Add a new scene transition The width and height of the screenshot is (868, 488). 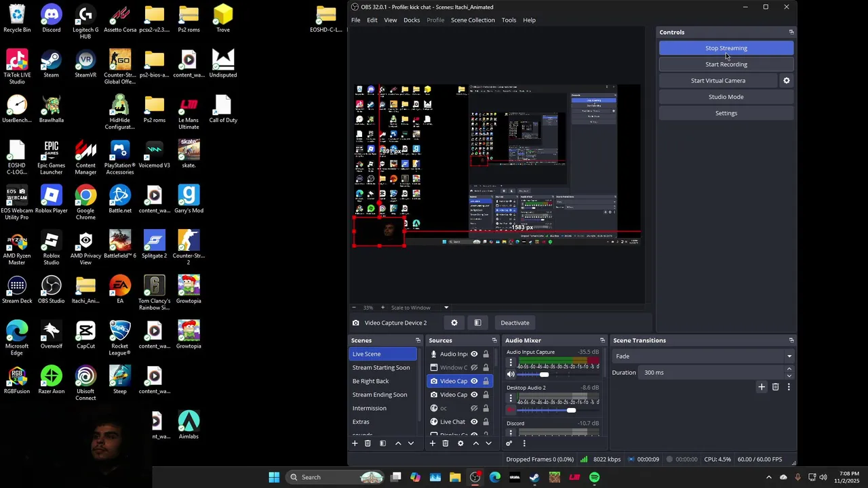point(762,387)
